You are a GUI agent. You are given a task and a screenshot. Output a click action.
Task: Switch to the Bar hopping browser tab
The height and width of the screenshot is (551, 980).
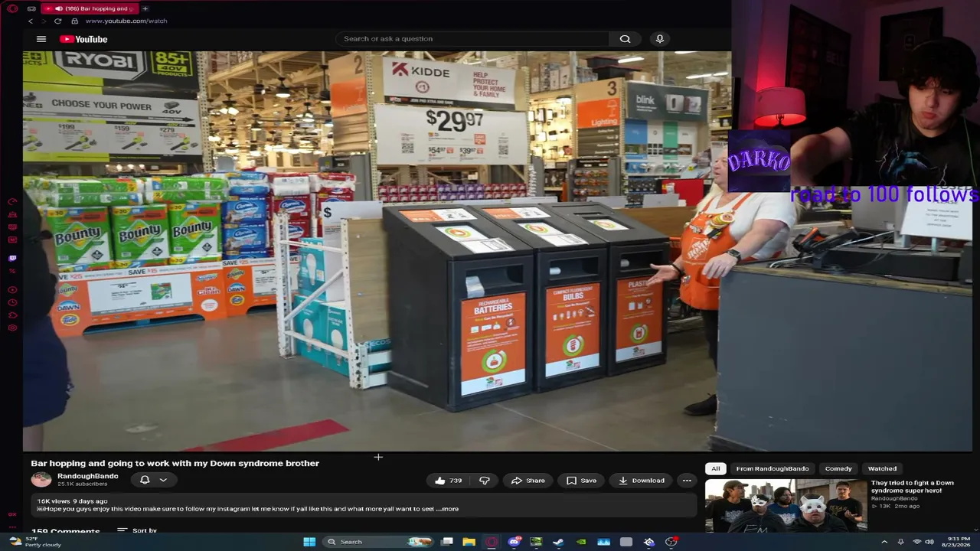click(x=89, y=8)
